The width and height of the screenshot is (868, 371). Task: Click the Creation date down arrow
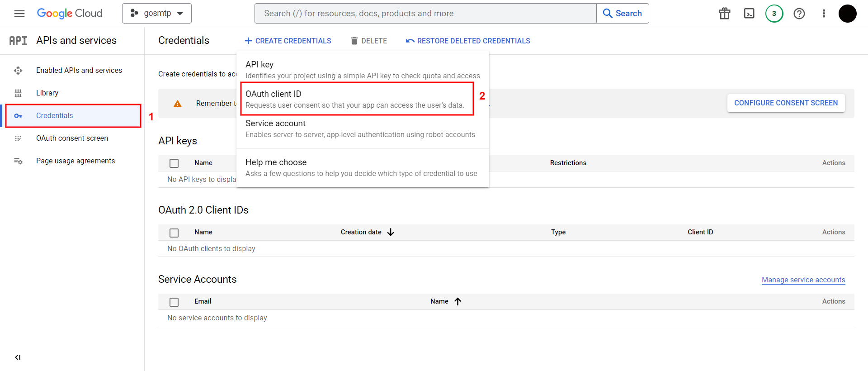point(391,232)
